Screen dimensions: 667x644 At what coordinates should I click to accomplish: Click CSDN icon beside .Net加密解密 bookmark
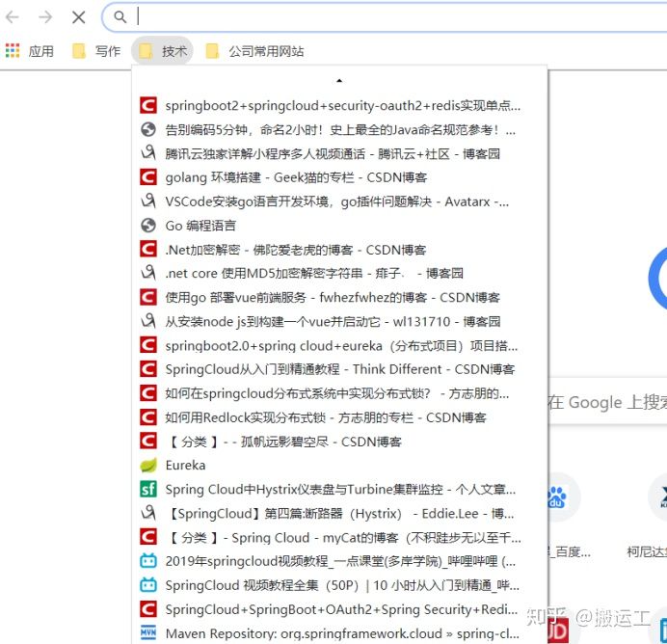pos(148,250)
